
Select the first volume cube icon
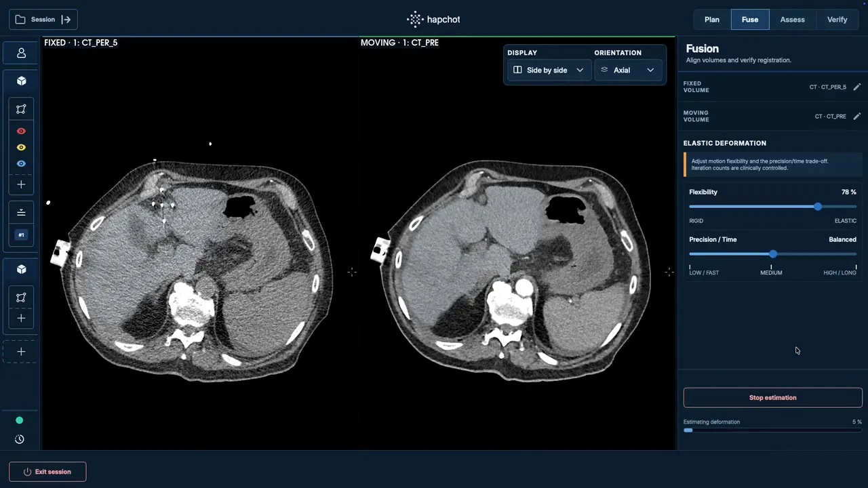coord(21,81)
